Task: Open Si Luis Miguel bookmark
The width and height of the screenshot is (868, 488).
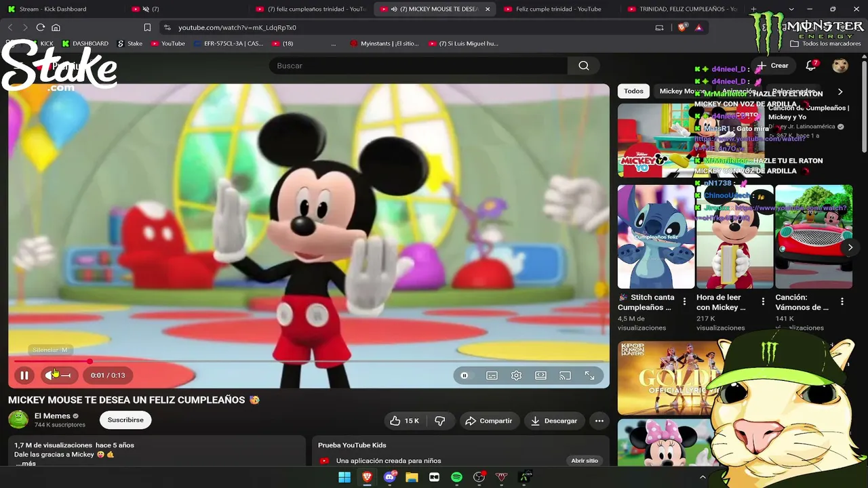Action: [464, 43]
